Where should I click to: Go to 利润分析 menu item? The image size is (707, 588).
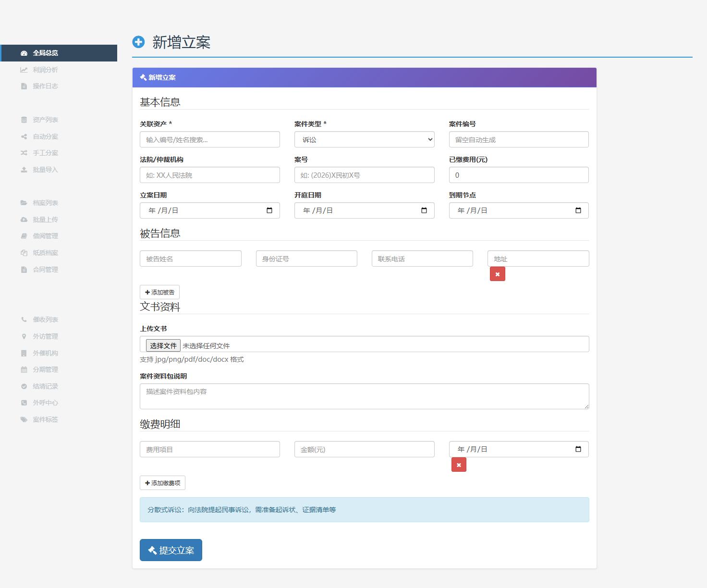tap(59, 70)
